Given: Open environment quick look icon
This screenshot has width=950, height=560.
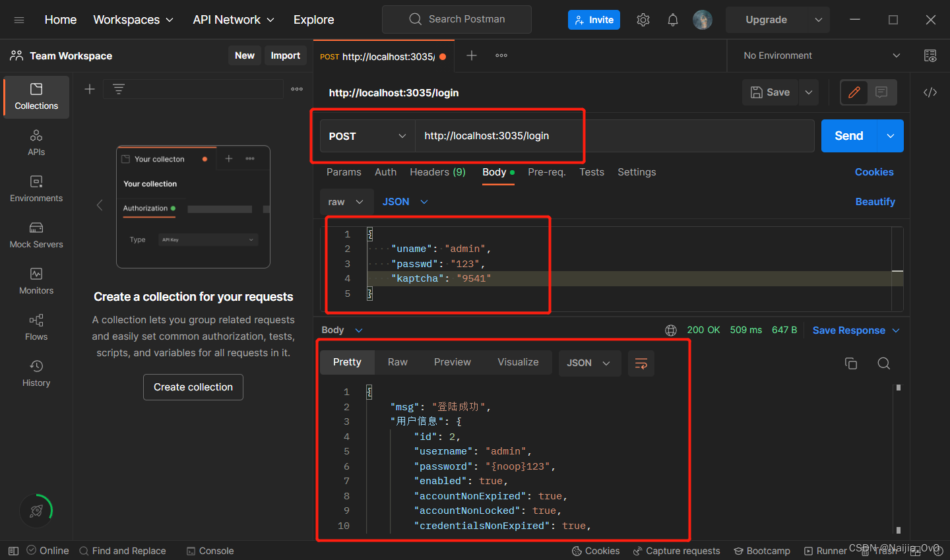Looking at the screenshot, I should click(x=930, y=56).
